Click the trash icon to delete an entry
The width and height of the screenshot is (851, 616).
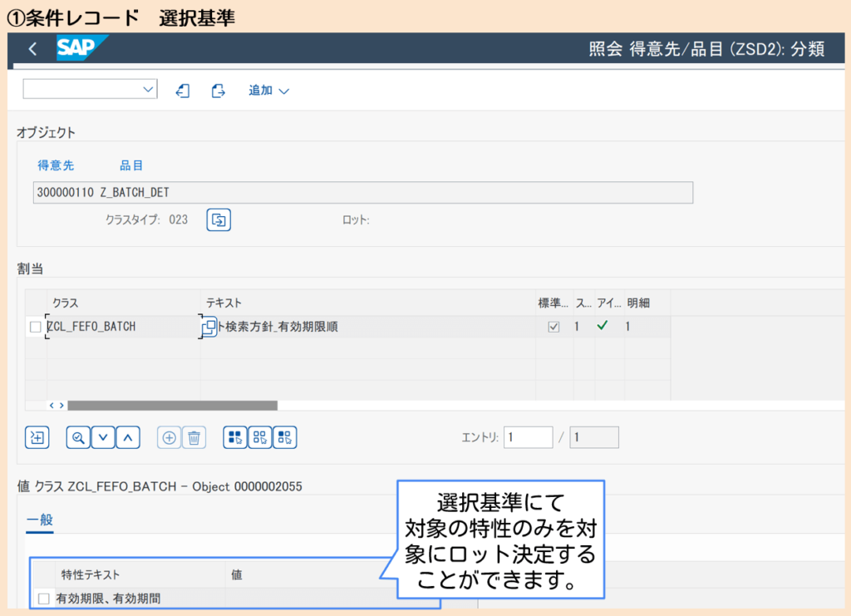pos(193,436)
